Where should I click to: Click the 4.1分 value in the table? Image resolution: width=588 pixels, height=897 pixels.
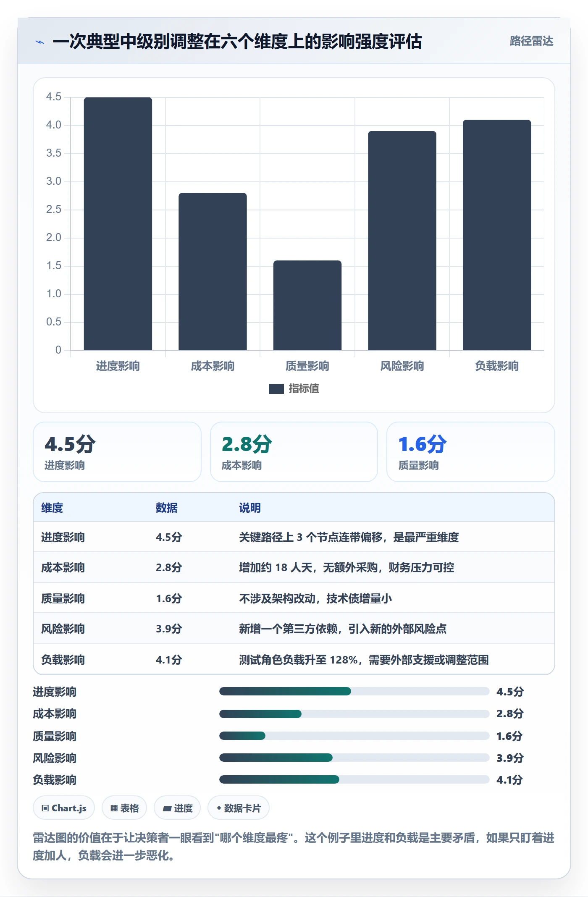[x=169, y=660]
